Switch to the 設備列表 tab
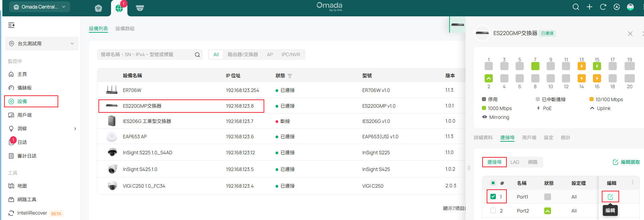Viewport: 644px width, 220px height. 98,29
